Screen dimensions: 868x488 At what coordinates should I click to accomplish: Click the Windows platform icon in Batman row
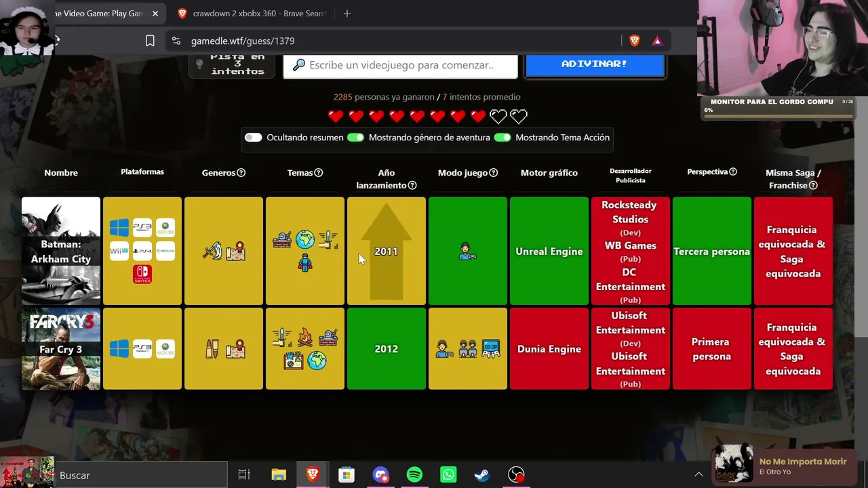pos(119,228)
